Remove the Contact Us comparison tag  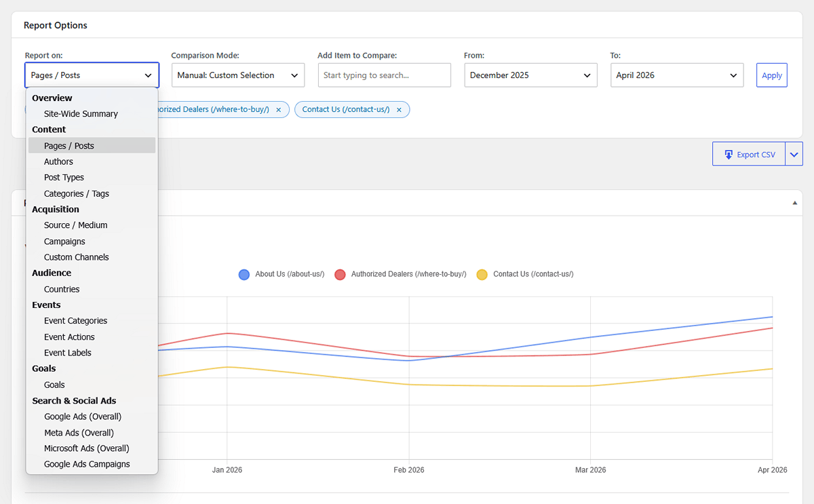(399, 110)
